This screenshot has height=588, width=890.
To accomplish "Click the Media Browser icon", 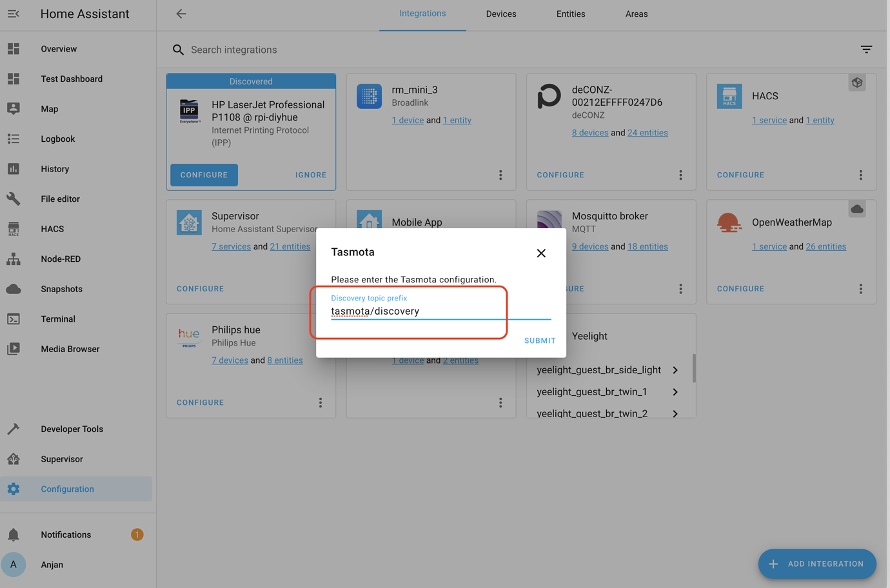I will 14,349.
